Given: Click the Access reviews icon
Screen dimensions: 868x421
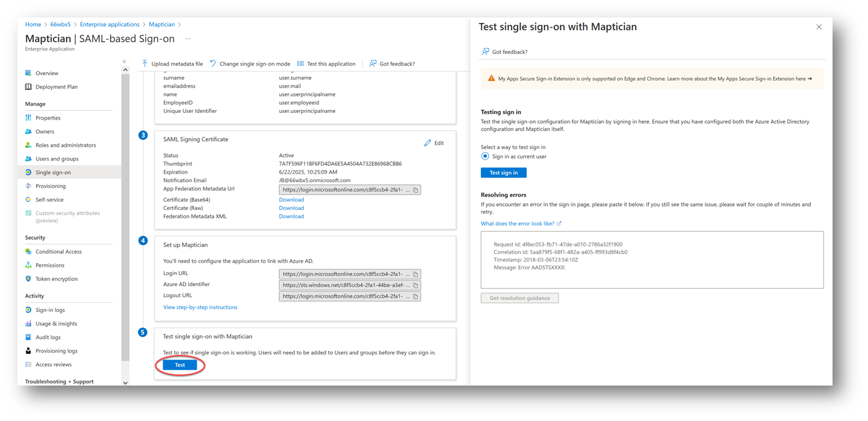Looking at the screenshot, I should coord(28,364).
